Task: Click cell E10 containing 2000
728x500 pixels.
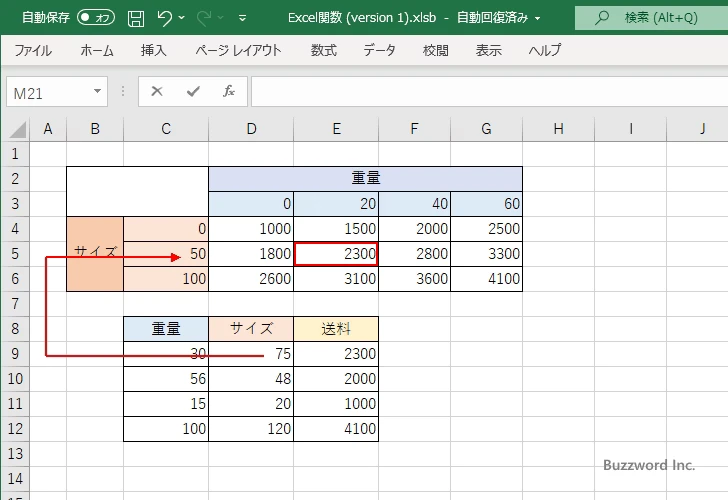Action: (336, 379)
